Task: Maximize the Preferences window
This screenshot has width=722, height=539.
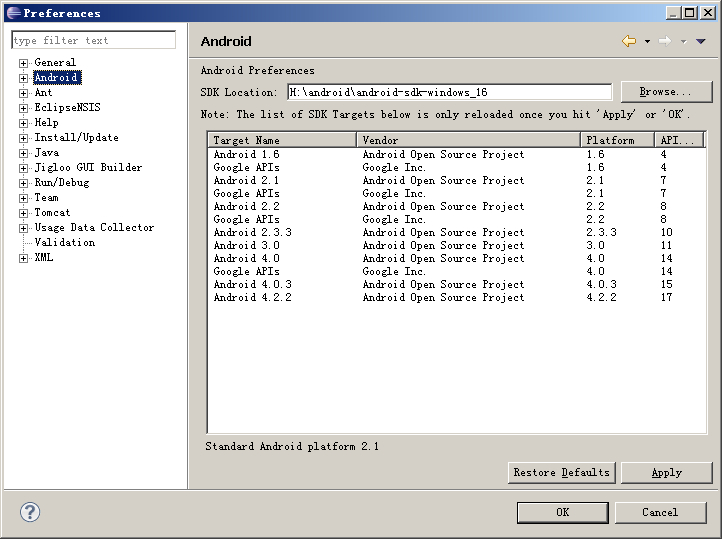Action: [x=689, y=13]
